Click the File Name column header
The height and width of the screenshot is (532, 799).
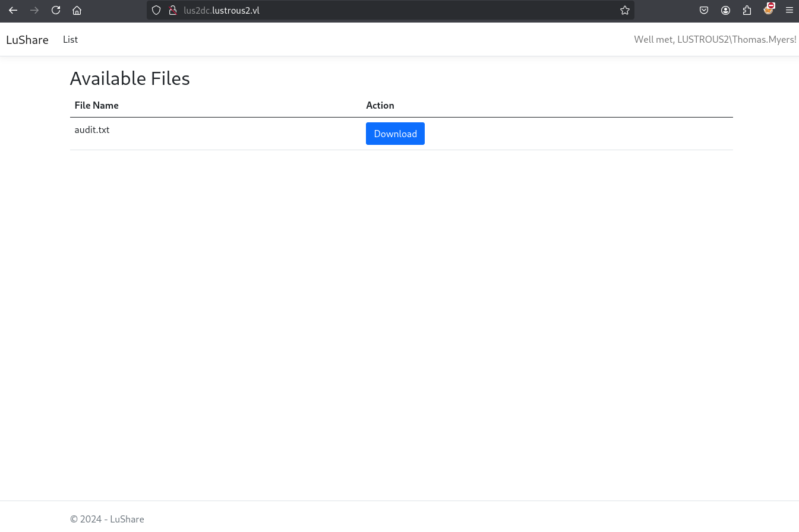click(96, 105)
